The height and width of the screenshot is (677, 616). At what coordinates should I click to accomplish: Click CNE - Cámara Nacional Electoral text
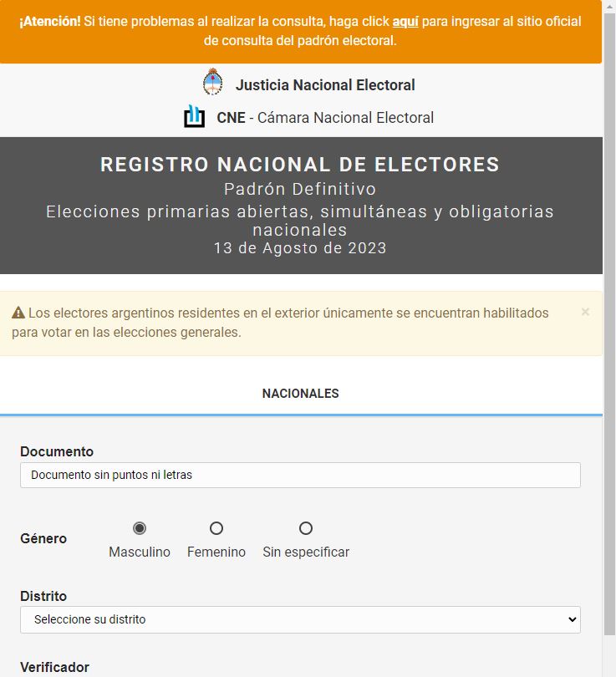pos(325,118)
